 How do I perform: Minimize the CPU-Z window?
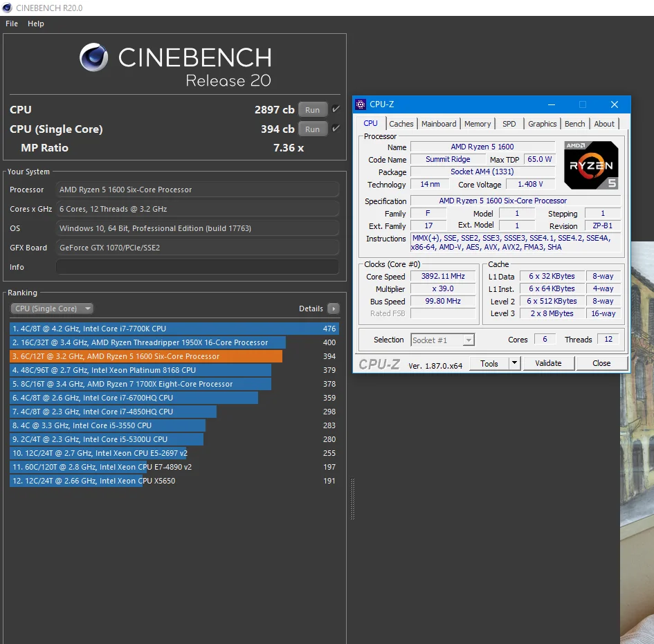tap(552, 104)
